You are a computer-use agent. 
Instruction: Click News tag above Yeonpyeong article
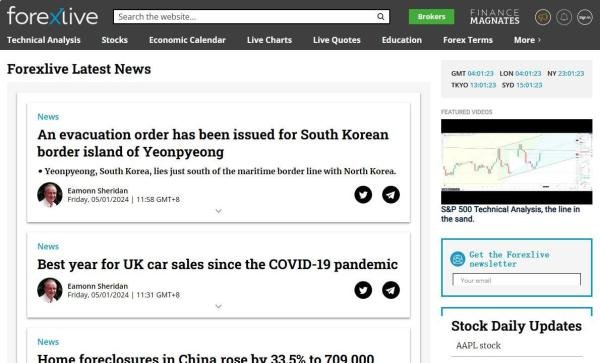click(x=48, y=117)
